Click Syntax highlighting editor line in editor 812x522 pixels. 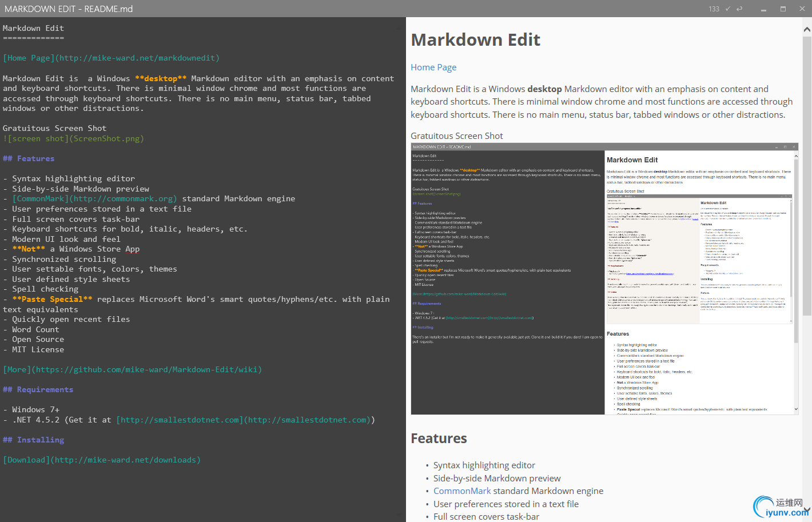pyautogui.click(x=69, y=179)
